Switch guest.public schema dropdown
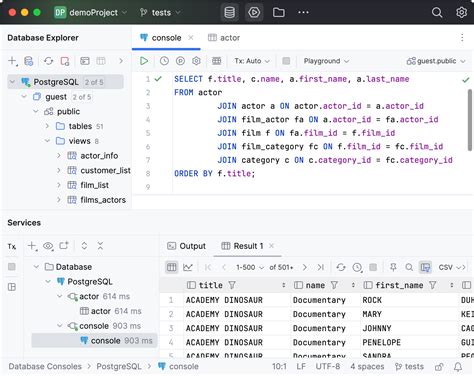Image resolution: width=474 pixels, height=376 pixels. tap(436, 61)
